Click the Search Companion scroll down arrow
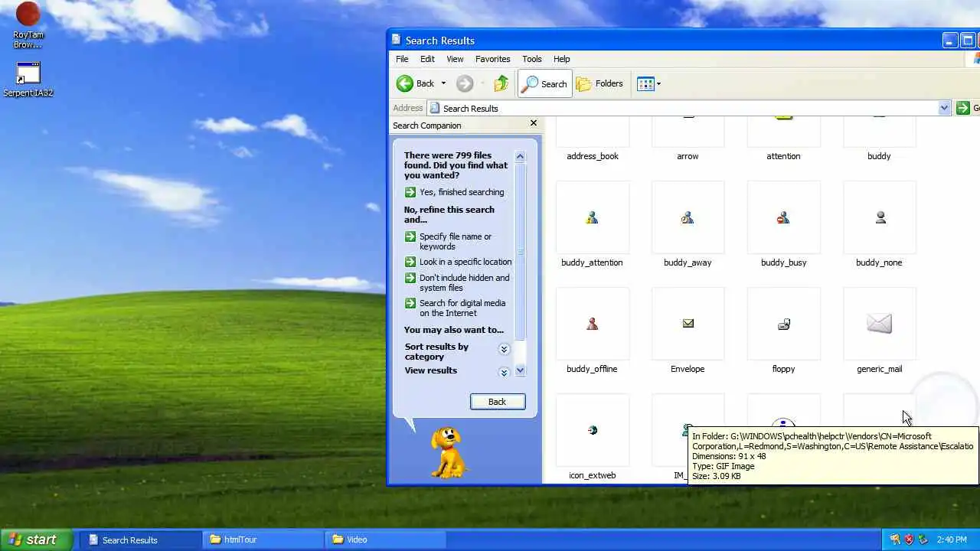980x551 pixels. click(x=520, y=370)
